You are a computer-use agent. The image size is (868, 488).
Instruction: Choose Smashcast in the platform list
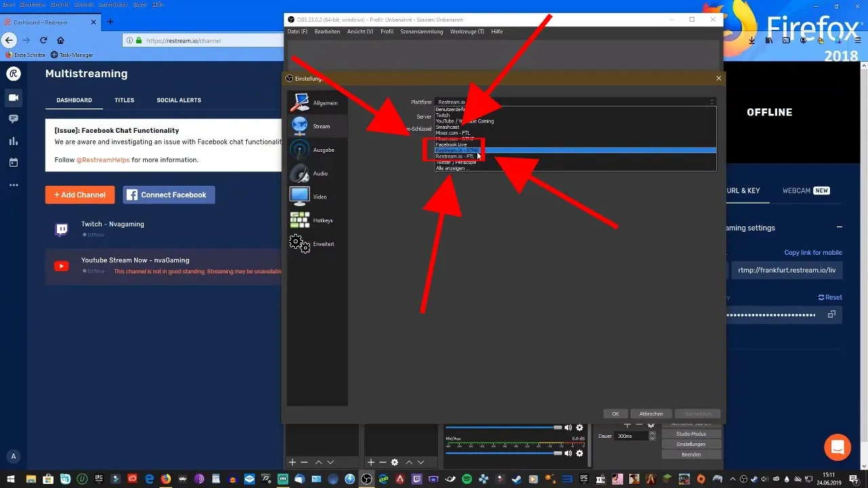click(575, 127)
